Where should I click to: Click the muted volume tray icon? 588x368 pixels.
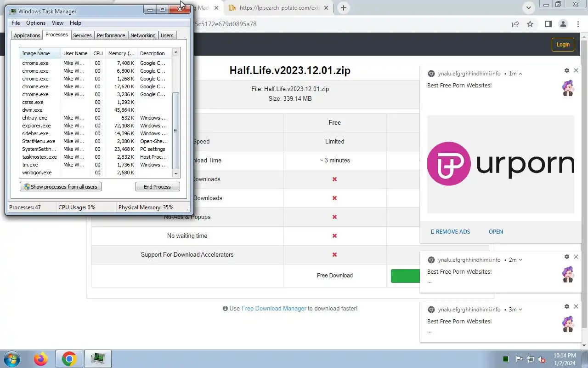[542, 359]
